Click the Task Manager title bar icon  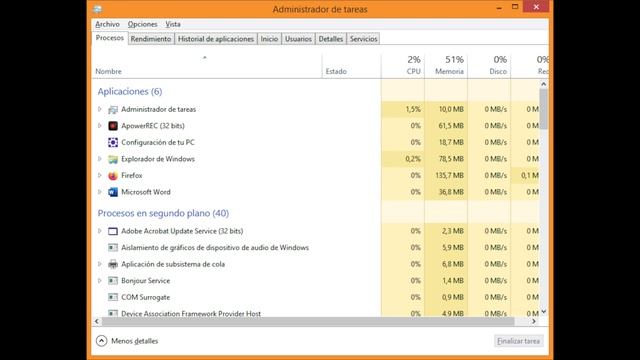click(x=98, y=9)
